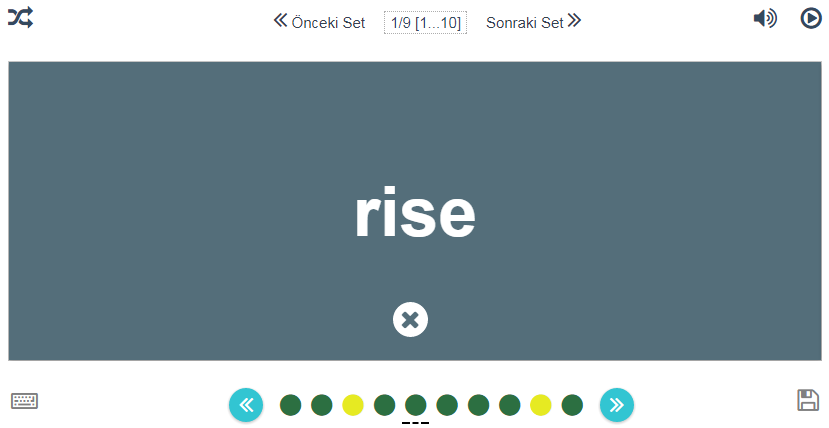Click the X mark on the card
Viewport: 829px width, 428px height.
(410, 319)
